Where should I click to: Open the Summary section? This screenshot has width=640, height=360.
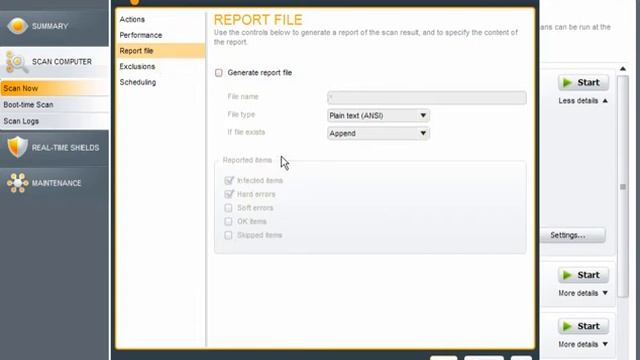[x=54, y=26]
